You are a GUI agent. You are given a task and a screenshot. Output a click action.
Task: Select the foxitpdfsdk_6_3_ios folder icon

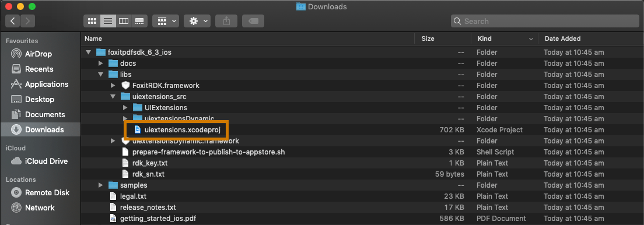tap(100, 52)
